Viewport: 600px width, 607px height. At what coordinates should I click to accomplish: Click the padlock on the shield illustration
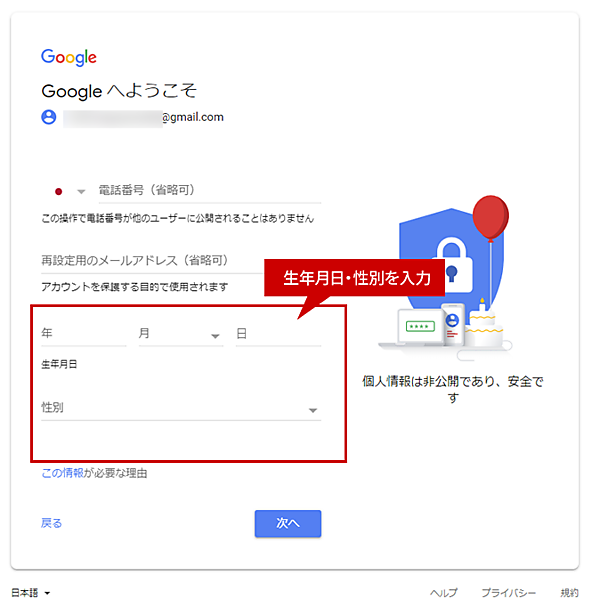[x=452, y=265]
